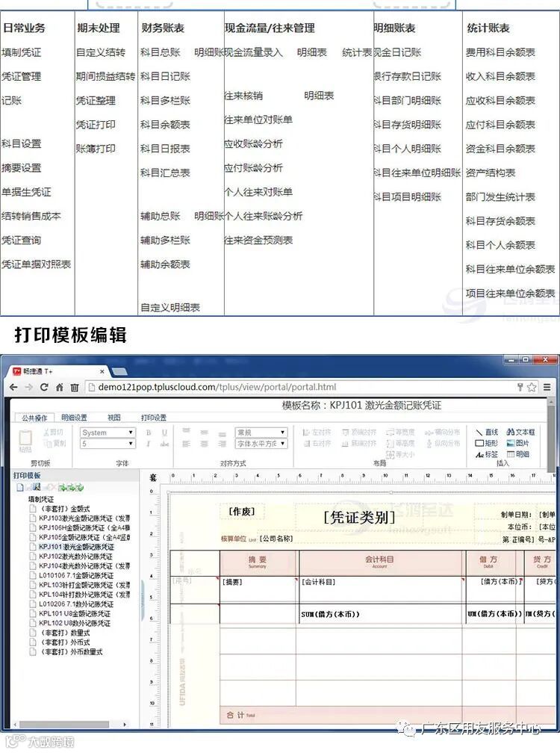The height and width of the screenshot is (753, 560).
Task: Click the 填制凭证 tree root node
Action: pos(41,499)
